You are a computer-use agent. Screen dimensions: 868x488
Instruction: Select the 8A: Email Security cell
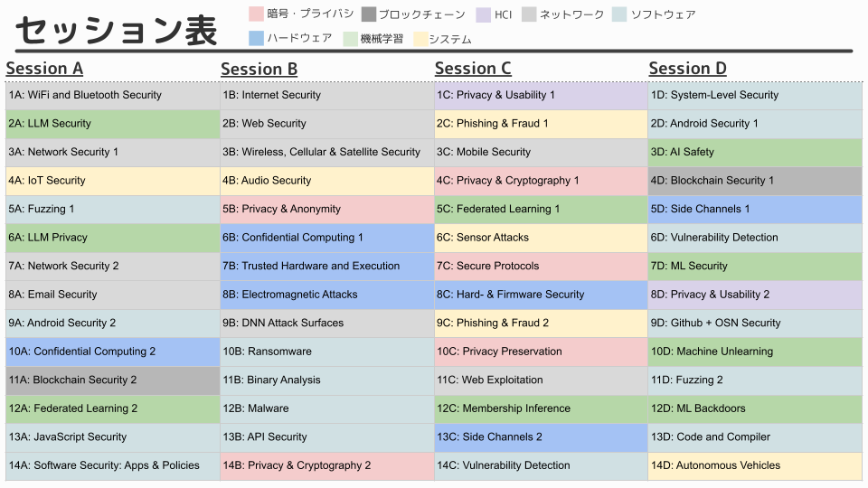(113, 295)
